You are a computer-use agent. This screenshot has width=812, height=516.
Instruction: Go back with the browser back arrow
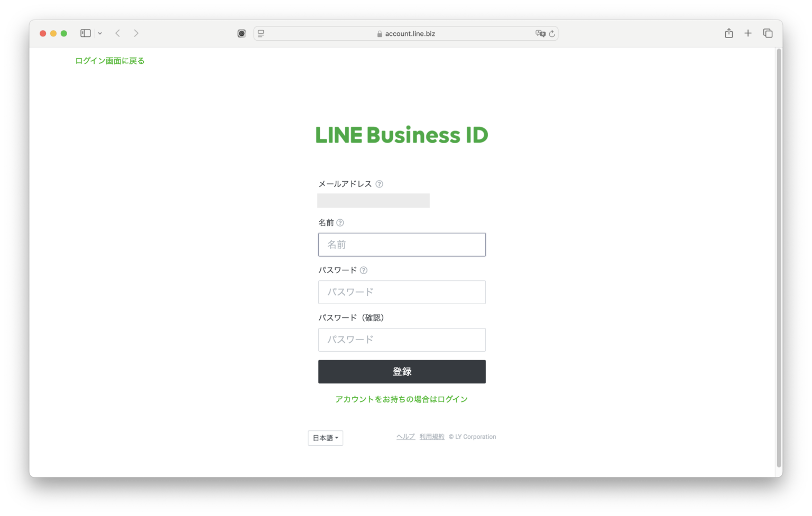point(118,33)
